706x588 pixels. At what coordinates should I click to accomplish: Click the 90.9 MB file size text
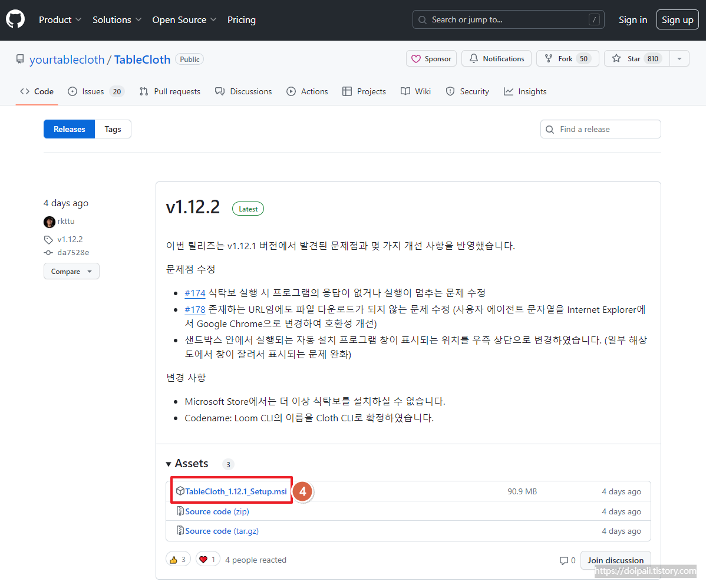pos(522,491)
